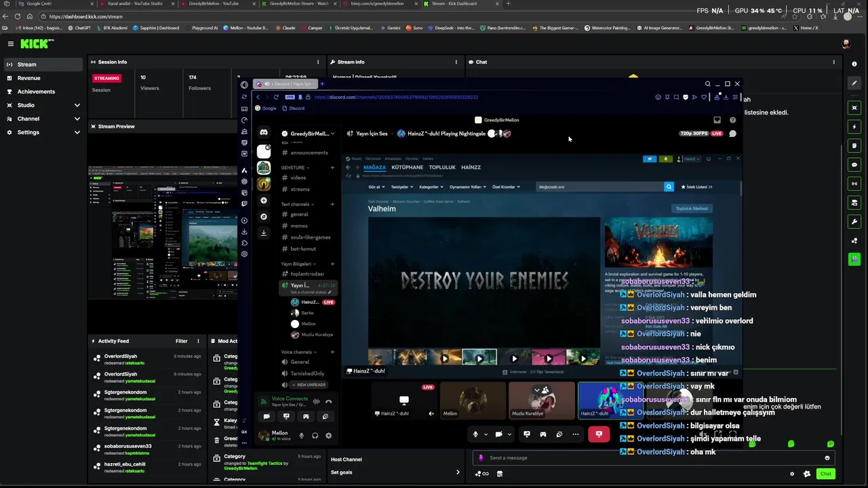Click the Kick profile avatar at top right

pos(846,43)
